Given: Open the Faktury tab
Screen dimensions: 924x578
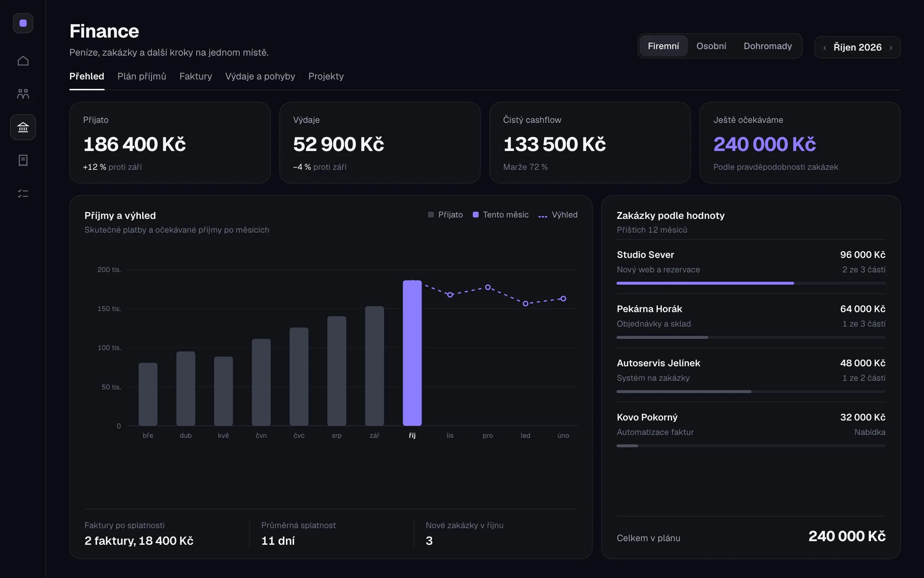Looking at the screenshot, I should pyautogui.click(x=196, y=77).
